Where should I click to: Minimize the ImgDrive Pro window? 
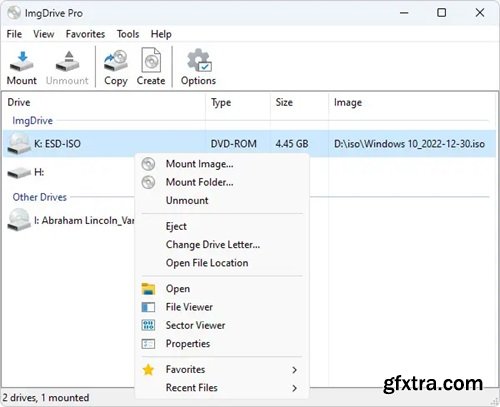point(404,13)
